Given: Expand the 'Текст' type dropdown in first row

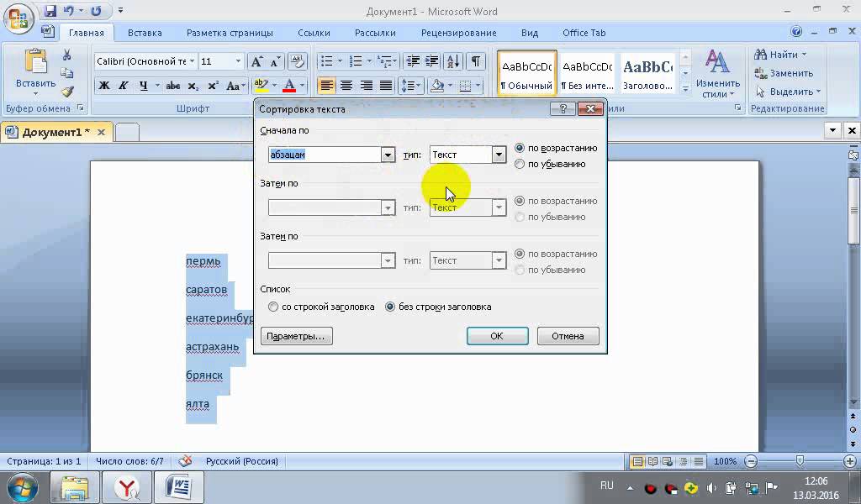Looking at the screenshot, I should pyautogui.click(x=499, y=155).
